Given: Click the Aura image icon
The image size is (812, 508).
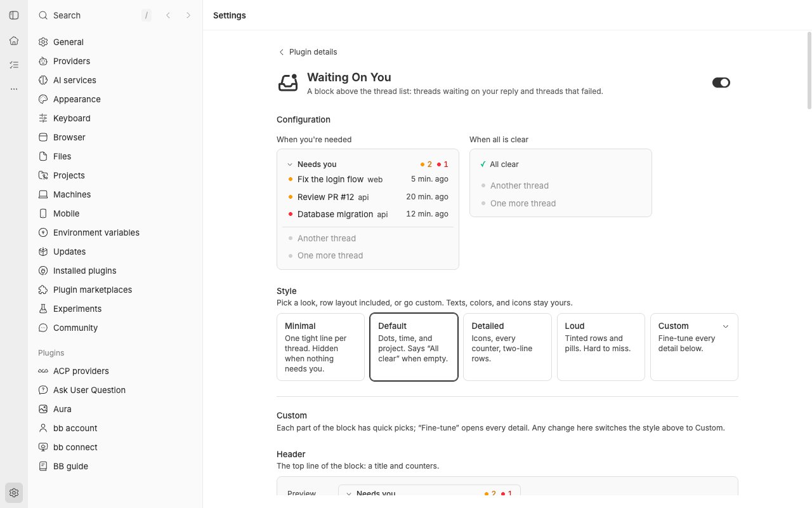Looking at the screenshot, I should pyautogui.click(x=43, y=409).
